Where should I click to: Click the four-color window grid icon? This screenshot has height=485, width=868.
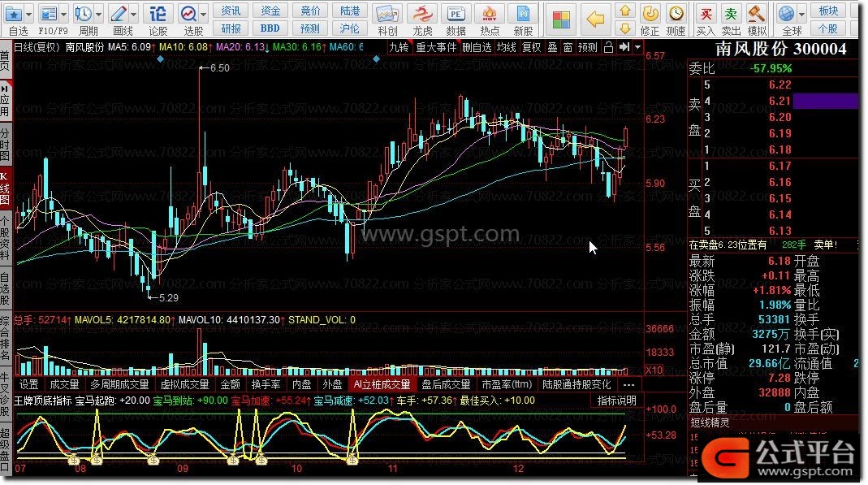[561, 19]
